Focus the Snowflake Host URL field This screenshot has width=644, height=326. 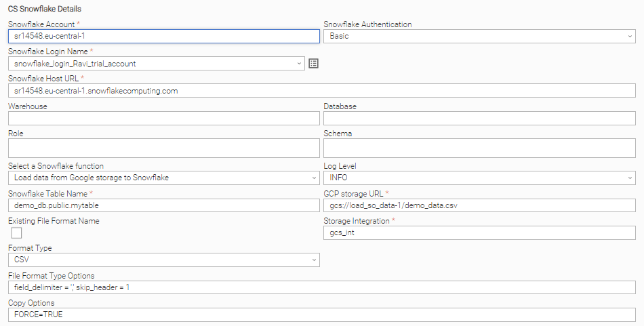coord(321,91)
